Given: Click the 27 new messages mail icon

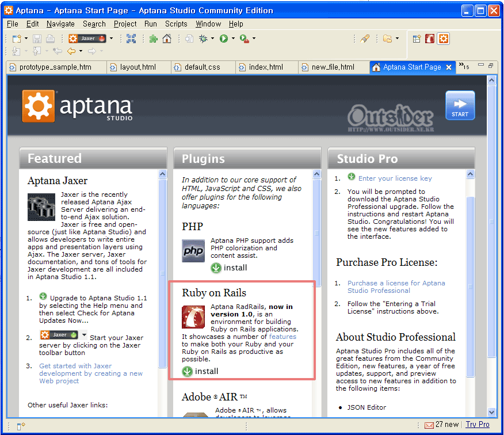Looking at the screenshot, I should [x=429, y=425].
